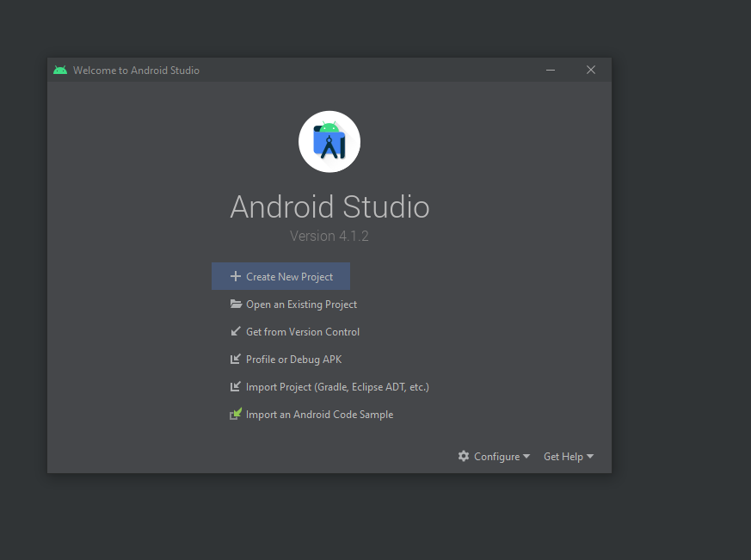Expand the Configure dropdown arrow
The height and width of the screenshot is (560, 751).
click(x=526, y=457)
